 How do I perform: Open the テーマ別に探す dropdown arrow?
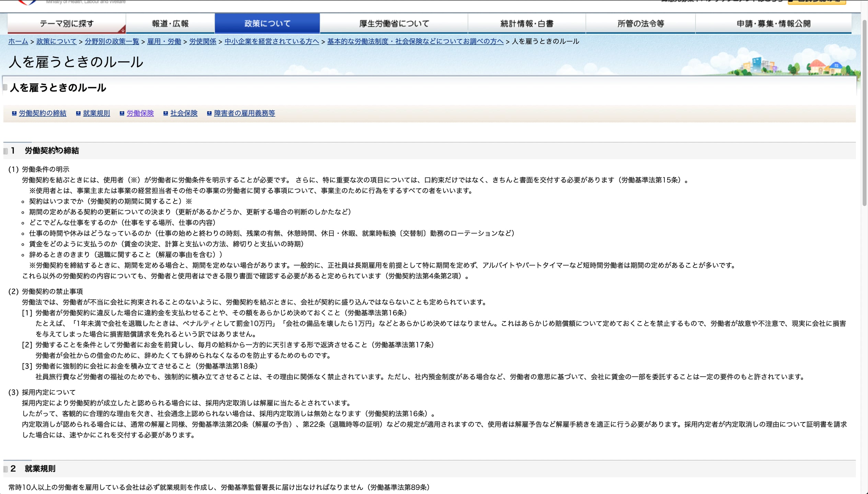(123, 30)
